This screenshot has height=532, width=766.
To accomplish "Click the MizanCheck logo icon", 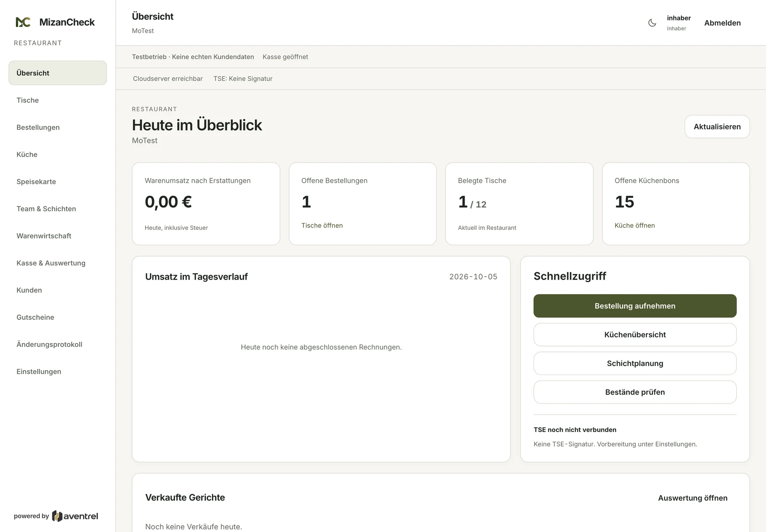I will coord(23,22).
